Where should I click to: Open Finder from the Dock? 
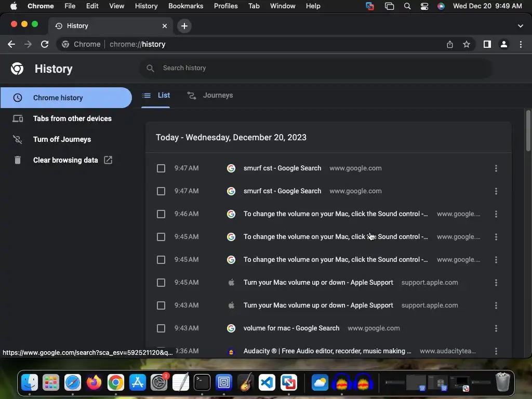30,382
